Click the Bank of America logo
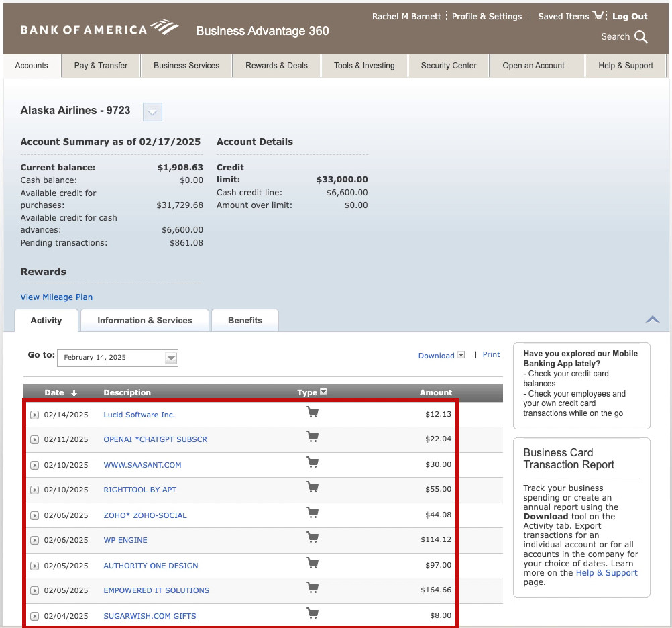 [x=99, y=28]
